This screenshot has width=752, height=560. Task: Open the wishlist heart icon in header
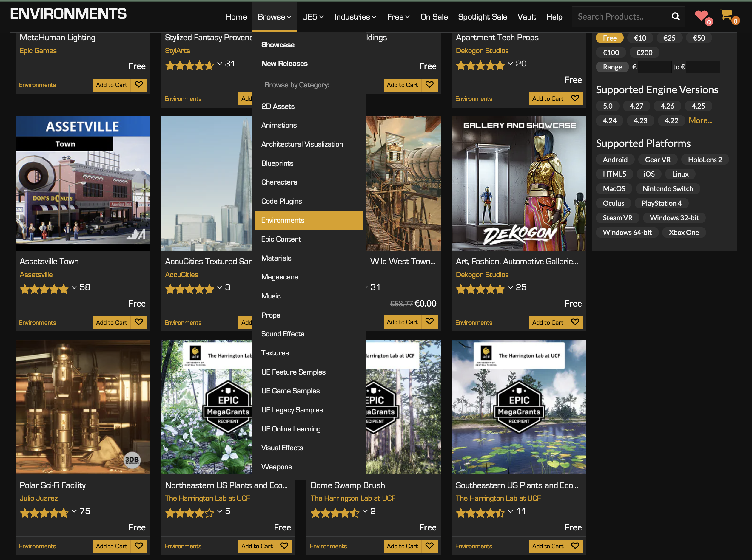701,16
